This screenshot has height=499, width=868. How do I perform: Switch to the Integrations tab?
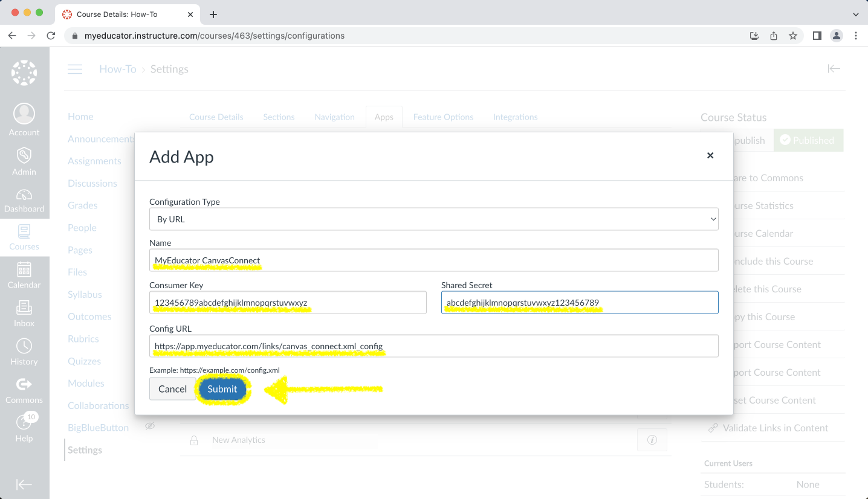click(515, 117)
